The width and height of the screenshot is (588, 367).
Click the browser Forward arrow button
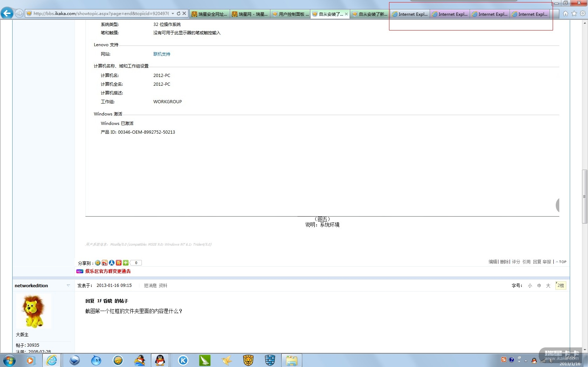point(19,13)
